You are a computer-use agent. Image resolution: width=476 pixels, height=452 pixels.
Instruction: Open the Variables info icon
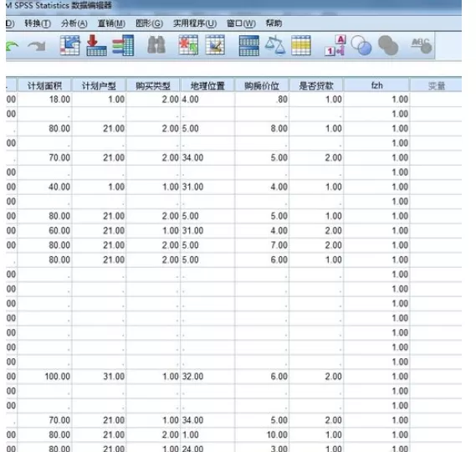123,45
